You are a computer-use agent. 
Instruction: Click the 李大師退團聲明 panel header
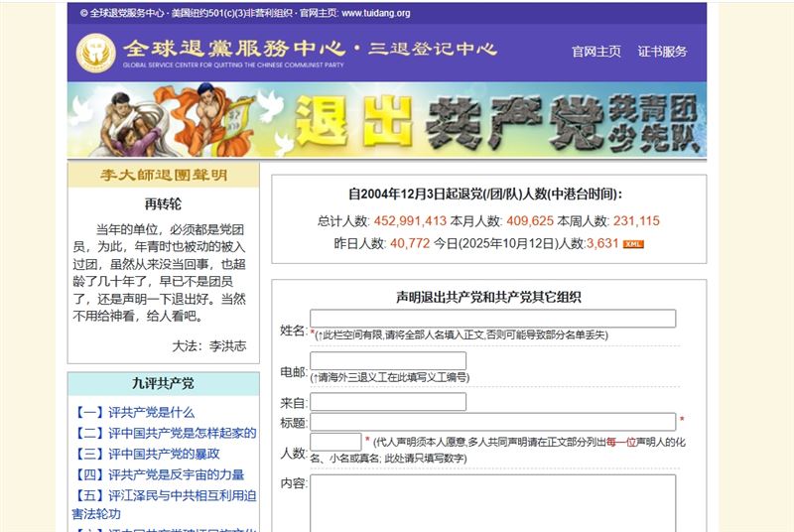click(164, 176)
